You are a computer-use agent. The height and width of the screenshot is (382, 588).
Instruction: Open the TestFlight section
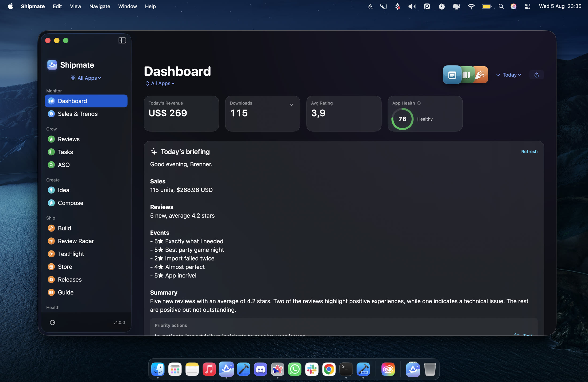click(86, 254)
